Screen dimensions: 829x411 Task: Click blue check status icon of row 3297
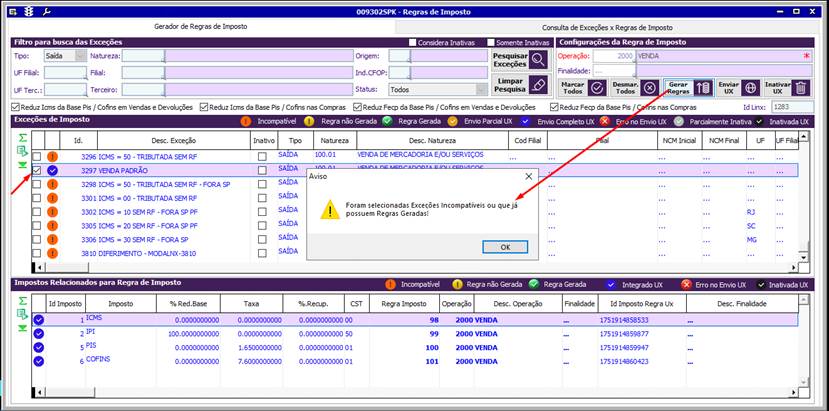tap(52, 170)
